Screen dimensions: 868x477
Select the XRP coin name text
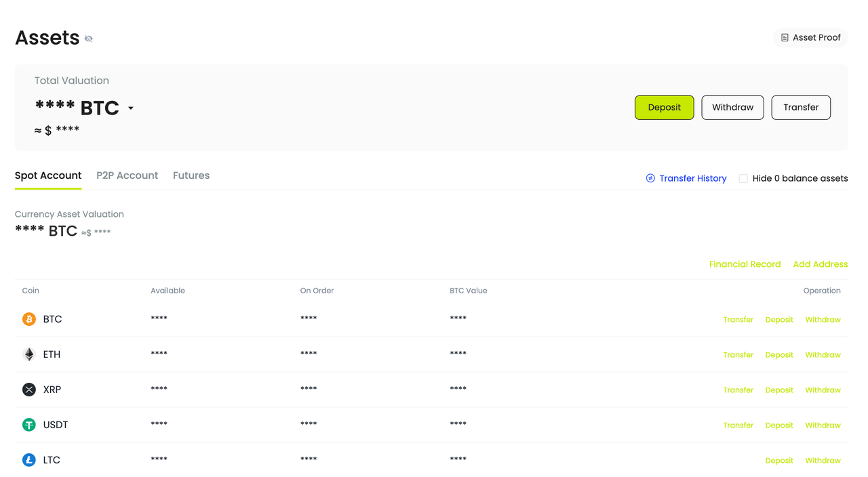click(x=52, y=390)
